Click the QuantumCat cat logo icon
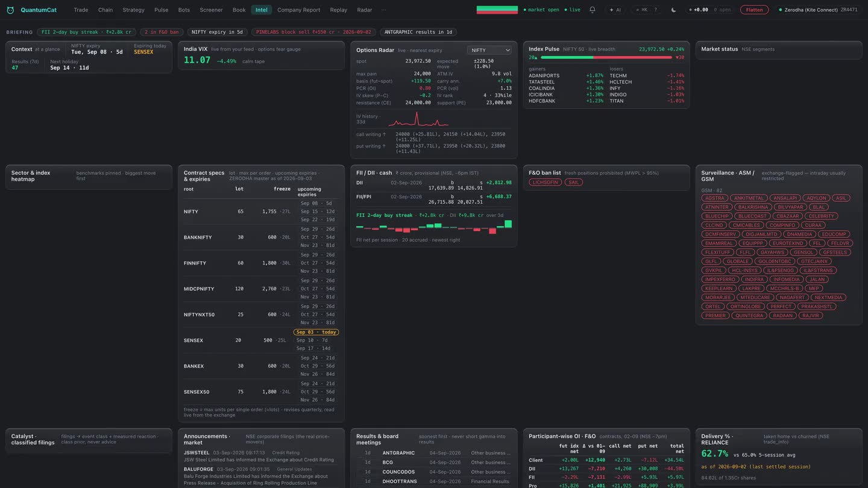 tap(10, 10)
